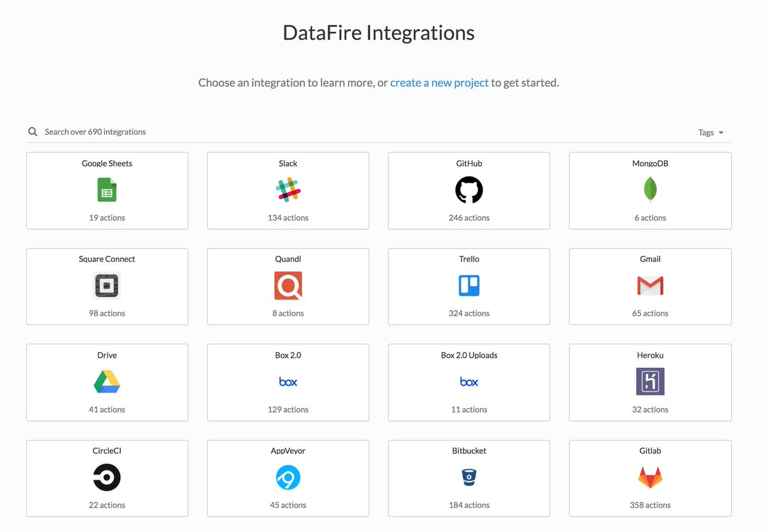Image resolution: width=767 pixels, height=532 pixels.
Task: Click the 11 actions label
Action: click(x=469, y=409)
